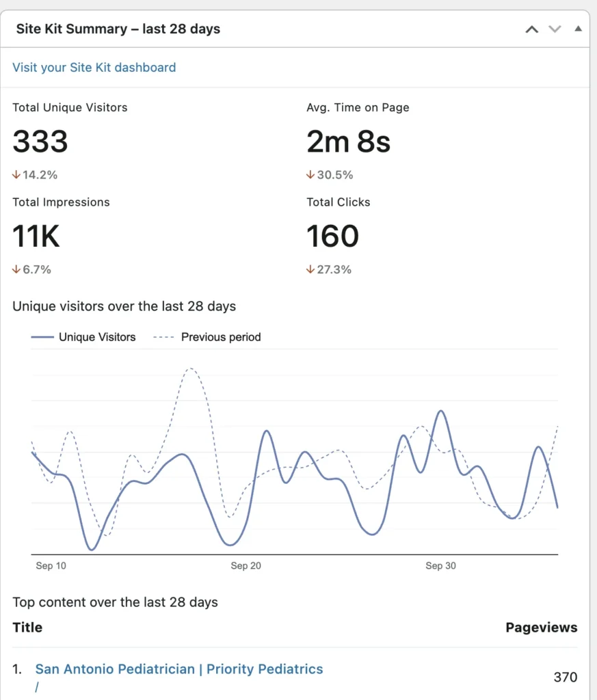Screen dimensions: 597x700
Task: Click the 6.7% decrease indicator
Action: point(31,269)
